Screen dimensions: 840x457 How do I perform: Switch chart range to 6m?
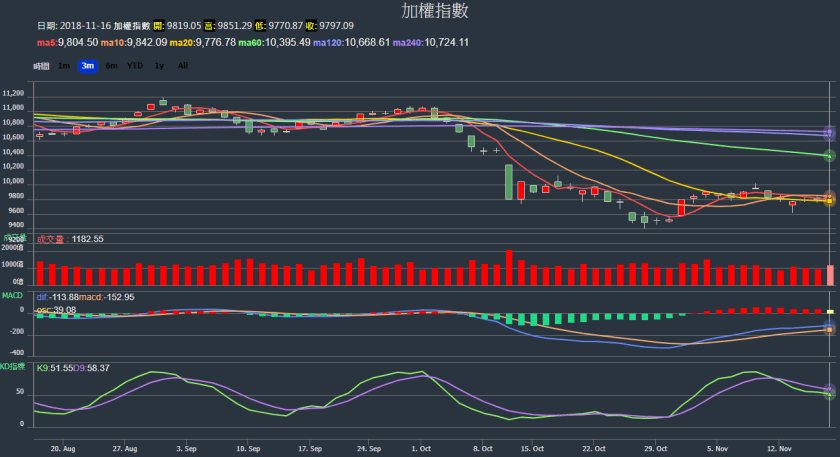point(111,66)
